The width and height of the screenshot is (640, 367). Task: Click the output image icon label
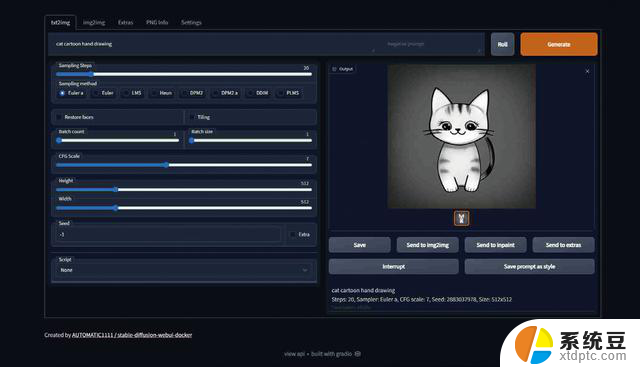click(x=342, y=69)
